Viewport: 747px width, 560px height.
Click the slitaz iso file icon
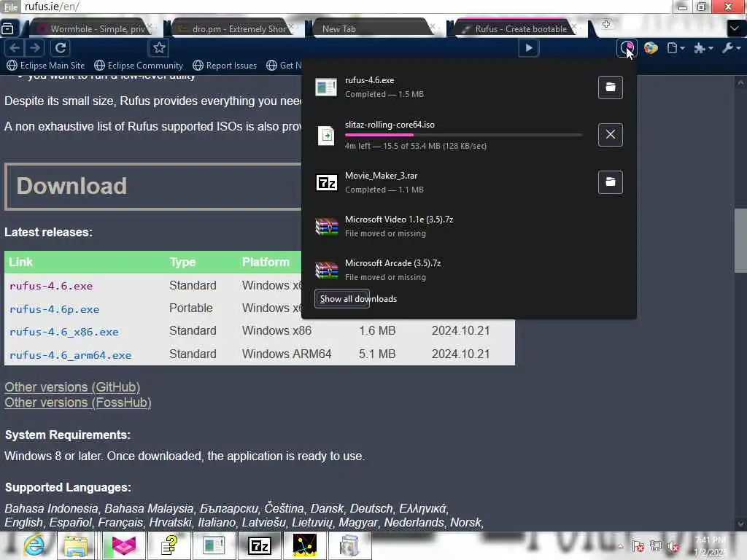[326, 136]
